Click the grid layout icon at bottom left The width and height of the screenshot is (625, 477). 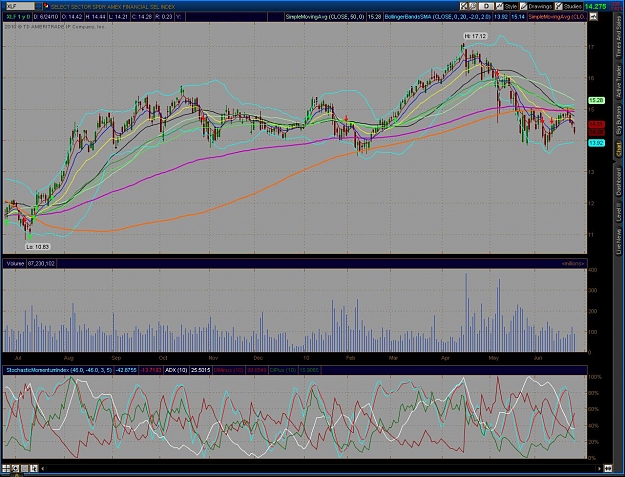[x=6, y=468]
